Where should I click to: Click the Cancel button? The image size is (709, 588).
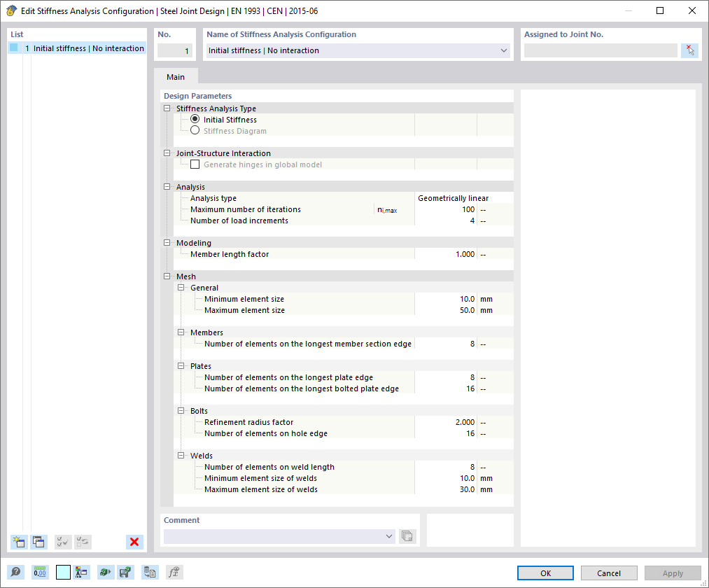[x=609, y=573]
